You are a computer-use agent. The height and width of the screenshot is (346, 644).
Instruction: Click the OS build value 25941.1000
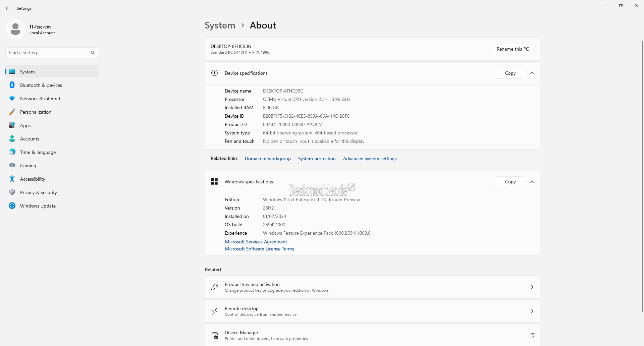(x=274, y=225)
